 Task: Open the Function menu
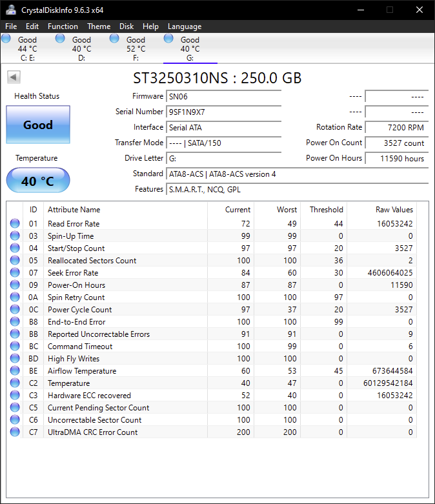63,26
